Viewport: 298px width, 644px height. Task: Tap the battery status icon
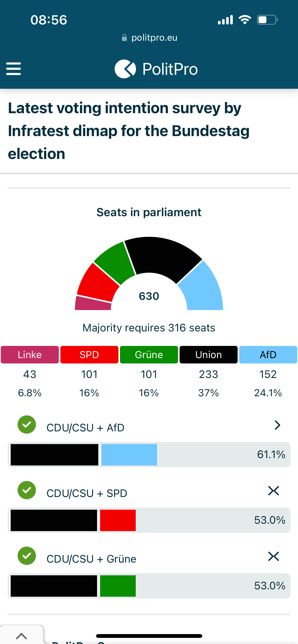(267, 20)
